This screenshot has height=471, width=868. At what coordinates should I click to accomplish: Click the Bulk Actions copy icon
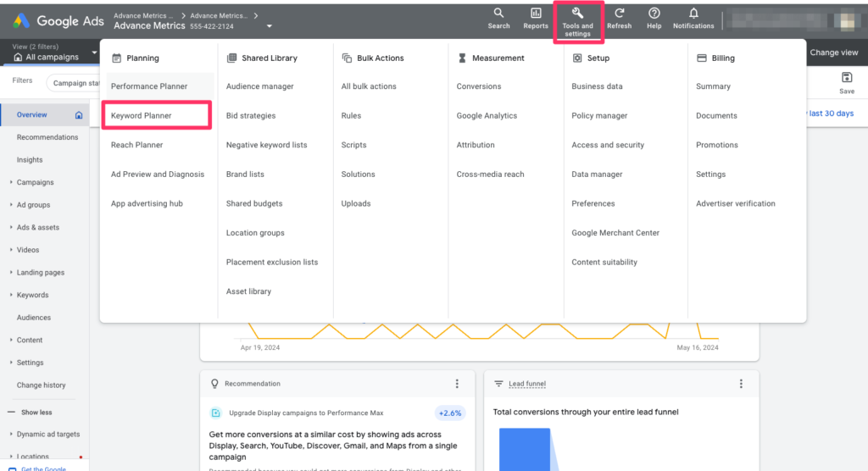tap(347, 58)
